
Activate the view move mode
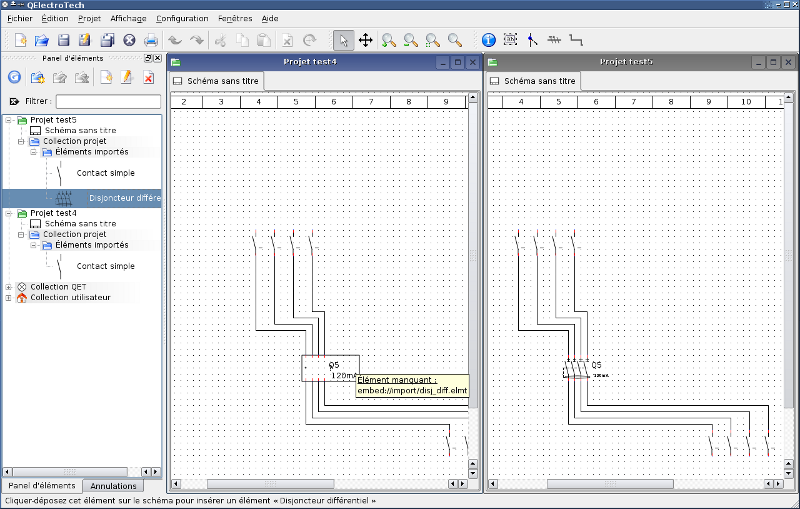(366, 40)
